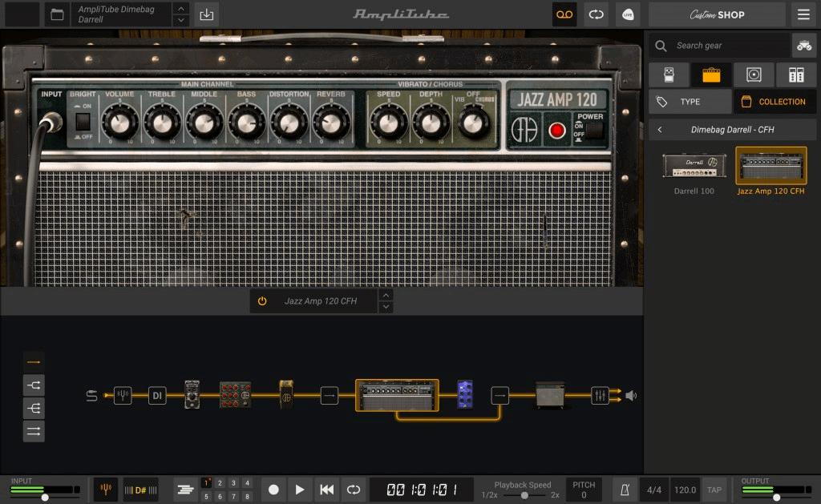The height and width of the screenshot is (504, 821).
Task: Start recording with the record button
Action: 273,490
